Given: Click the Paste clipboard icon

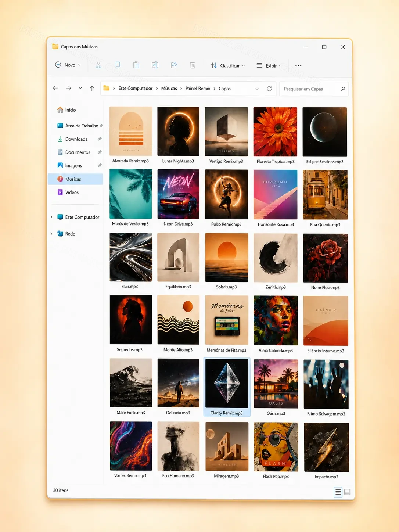Looking at the screenshot, I should point(136,65).
